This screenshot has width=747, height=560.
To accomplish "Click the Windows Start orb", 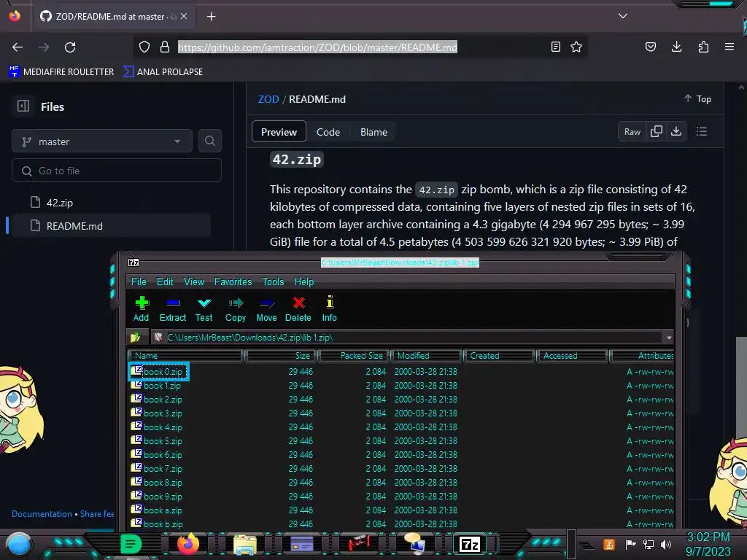I will [19, 544].
